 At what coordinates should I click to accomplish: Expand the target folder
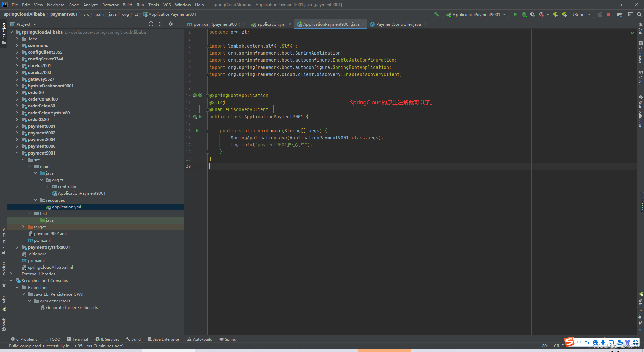pos(23,227)
